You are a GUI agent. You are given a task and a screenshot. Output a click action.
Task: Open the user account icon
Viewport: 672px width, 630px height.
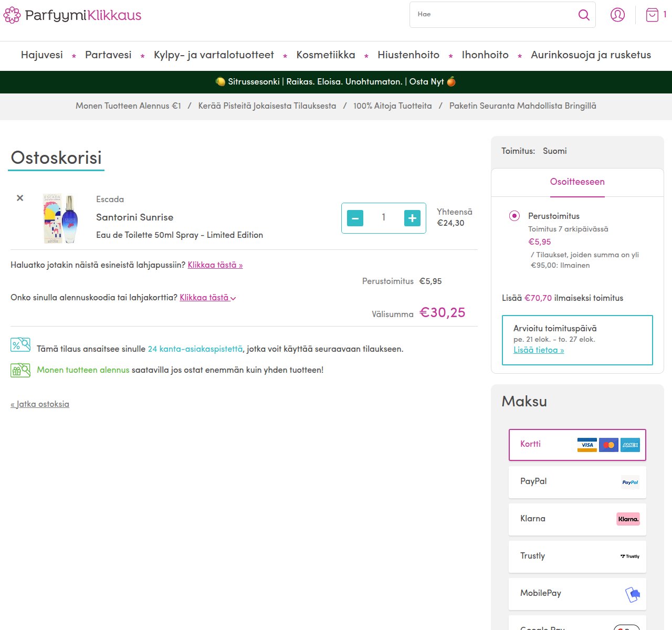pos(617,15)
